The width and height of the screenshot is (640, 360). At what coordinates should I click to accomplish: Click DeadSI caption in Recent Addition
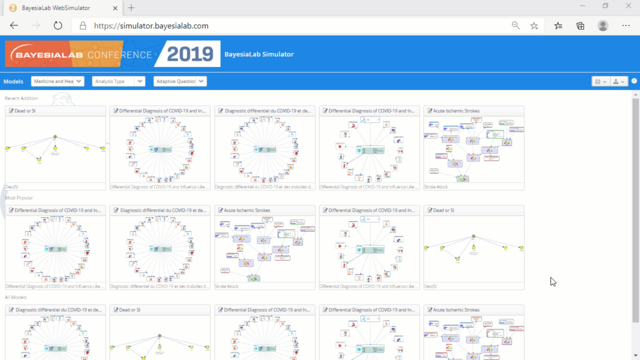12,187
